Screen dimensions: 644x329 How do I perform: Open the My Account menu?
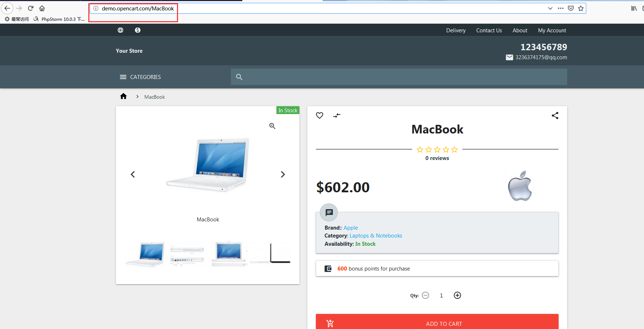coord(552,30)
